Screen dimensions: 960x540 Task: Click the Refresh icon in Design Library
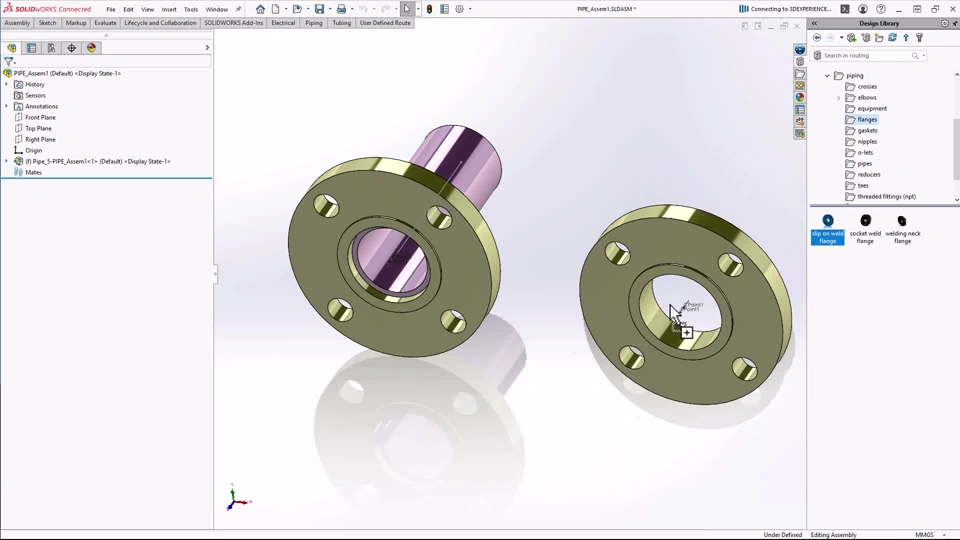tap(893, 38)
